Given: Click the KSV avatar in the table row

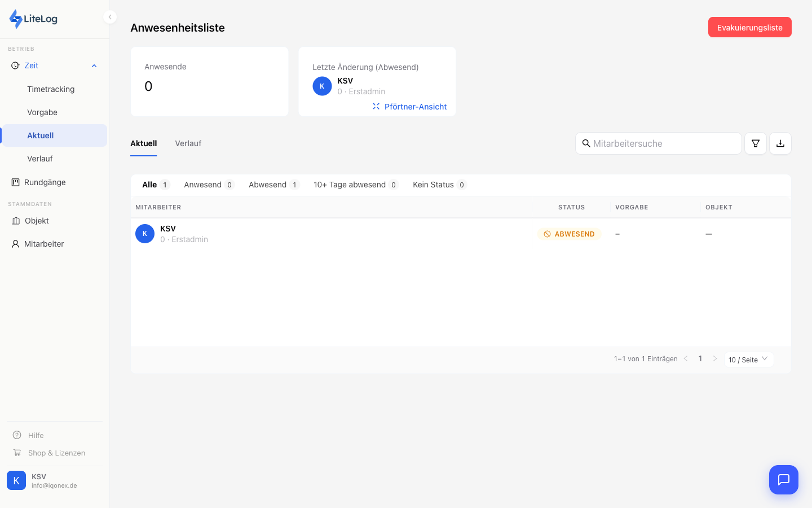Looking at the screenshot, I should [145, 234].
